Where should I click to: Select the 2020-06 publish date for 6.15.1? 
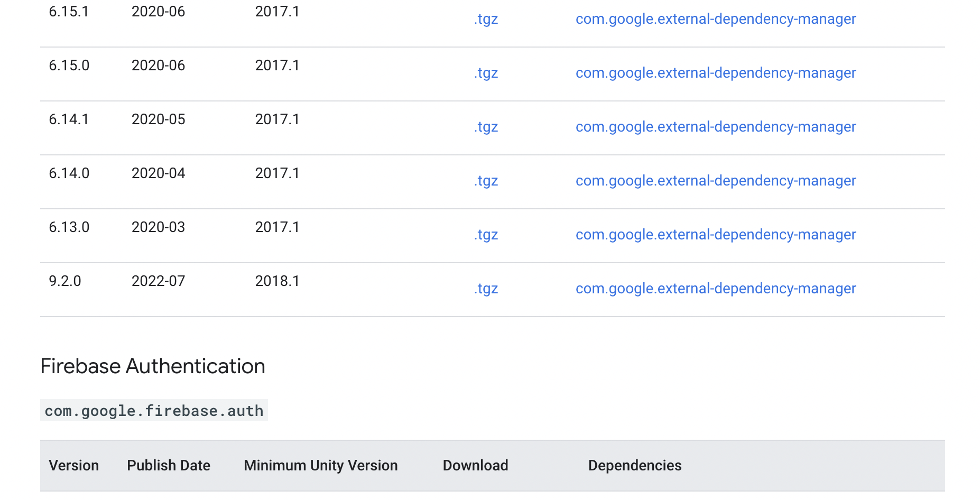158,12
